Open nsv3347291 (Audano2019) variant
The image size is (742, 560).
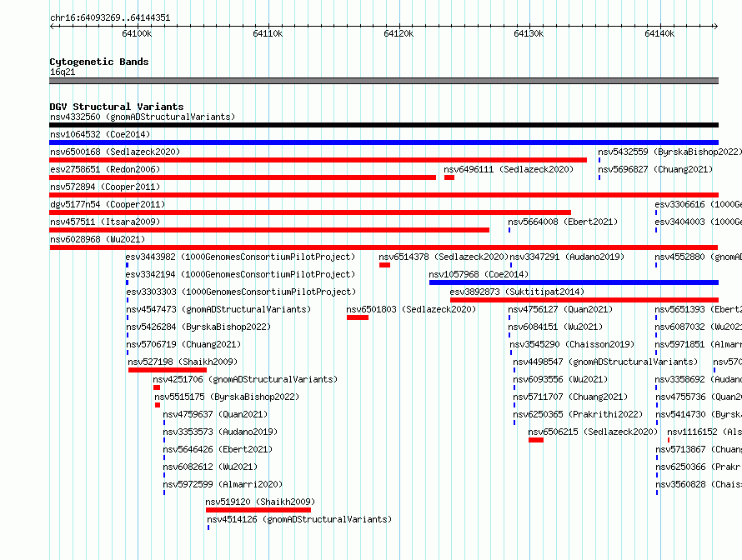[567, 257]
